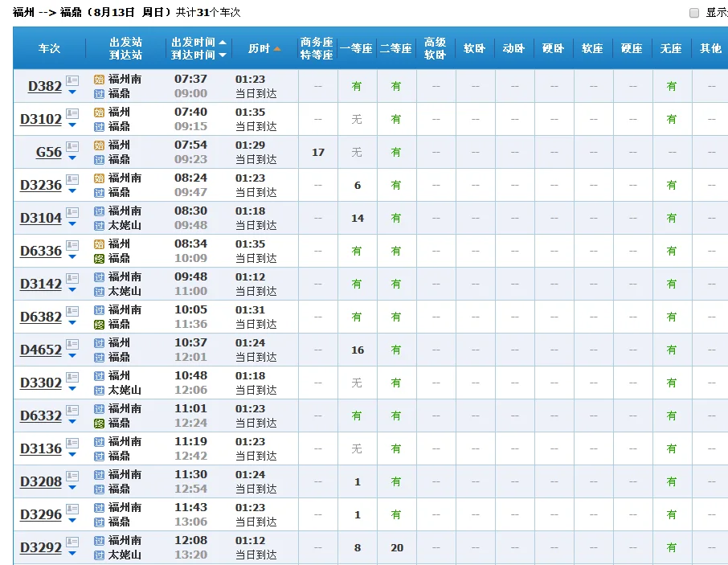Click the 过 badge beside 福鼎 for D3102
Image resolution: width=728 pixels, height=565 pixels.
click(99, 126)
